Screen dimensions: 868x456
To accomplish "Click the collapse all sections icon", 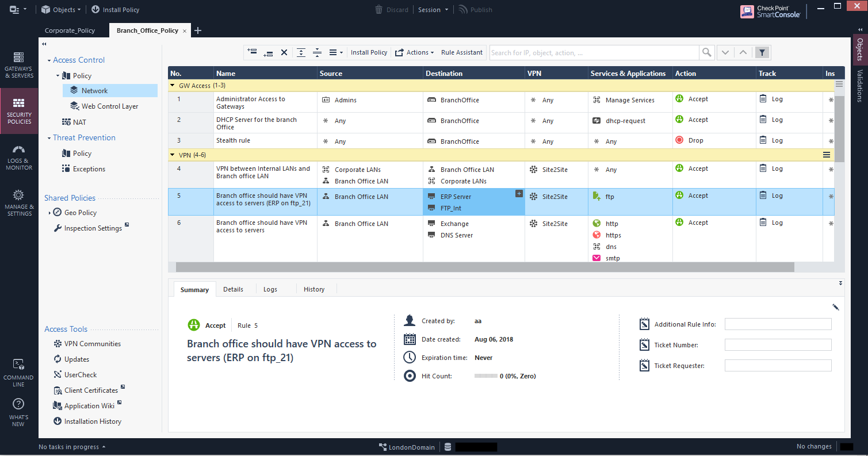I will 317,52.
